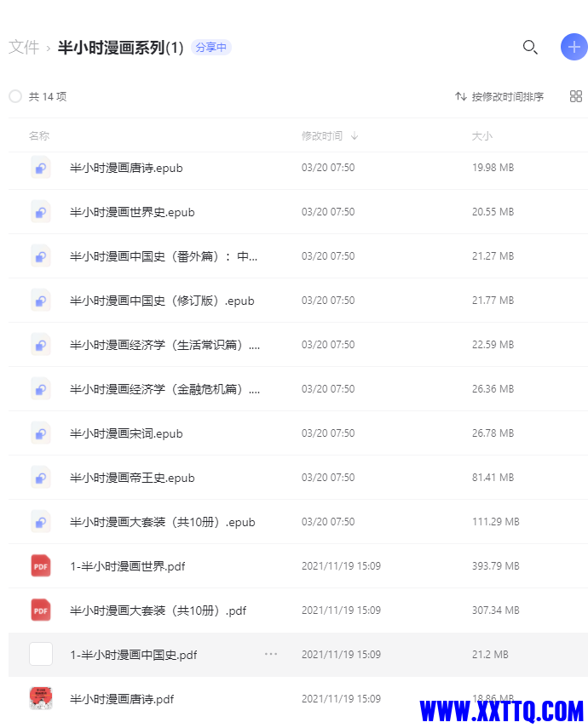Click file icon of 半小时漫画中国史（番外篇）
Image resolution: width=588 pixels, height=728 pixels.
point(41,256)
